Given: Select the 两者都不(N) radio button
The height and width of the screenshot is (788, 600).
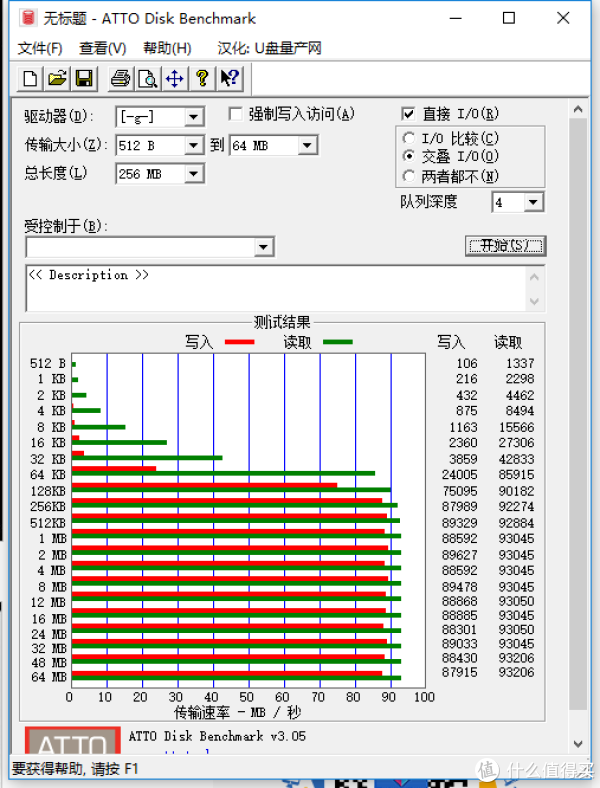Looking at the screenshot, I should click(409, 176).
